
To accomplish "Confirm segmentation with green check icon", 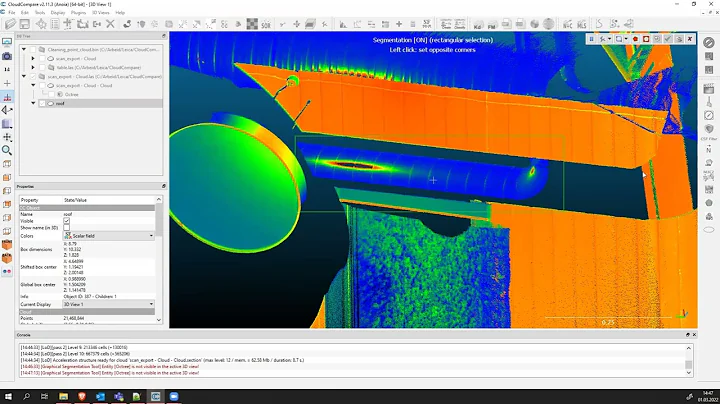I will click(x=668, y=39).
